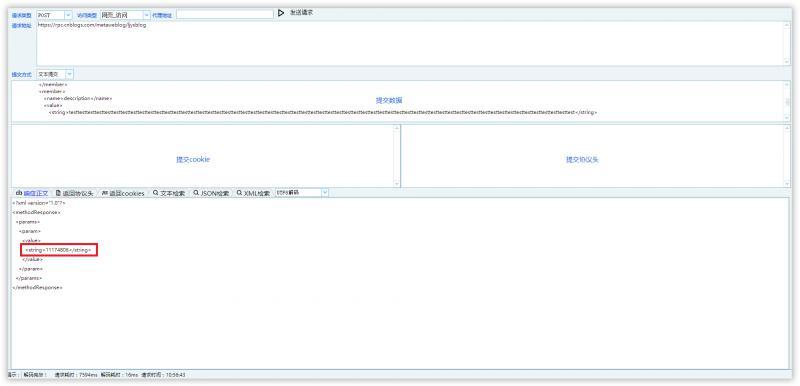This screenshot has height=386, width=800.
Task: Switch to the 返回协议头 tab
Action: tap(74, 193)
